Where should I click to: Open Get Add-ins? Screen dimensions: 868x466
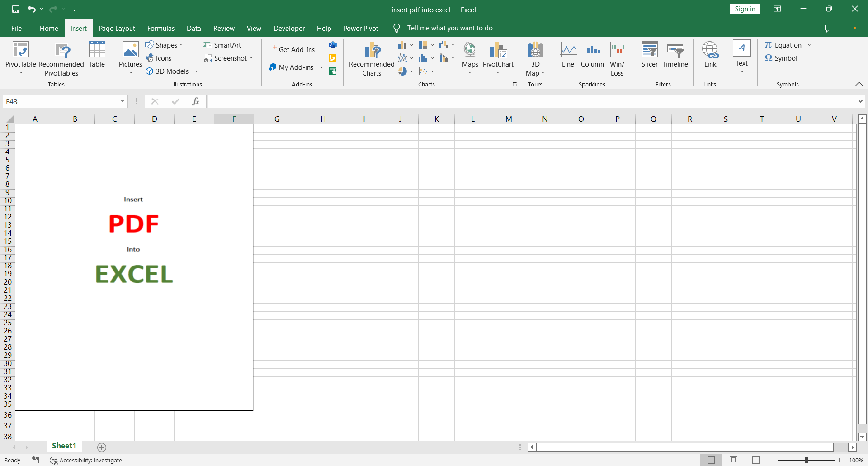pyautogui.click(x=292, y=49)
